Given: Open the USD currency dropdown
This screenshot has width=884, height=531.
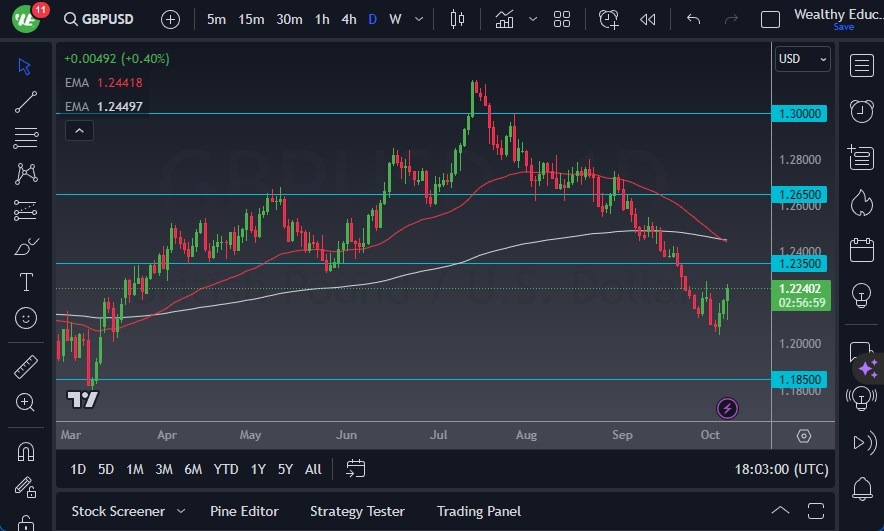Looking at the screenshot, I should [x=803, y=59].
